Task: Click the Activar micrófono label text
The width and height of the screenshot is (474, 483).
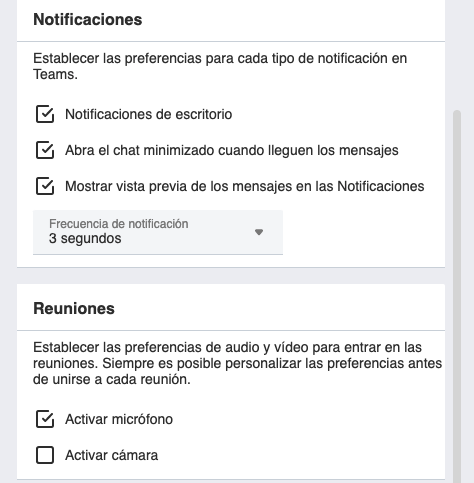Action: 119,419
